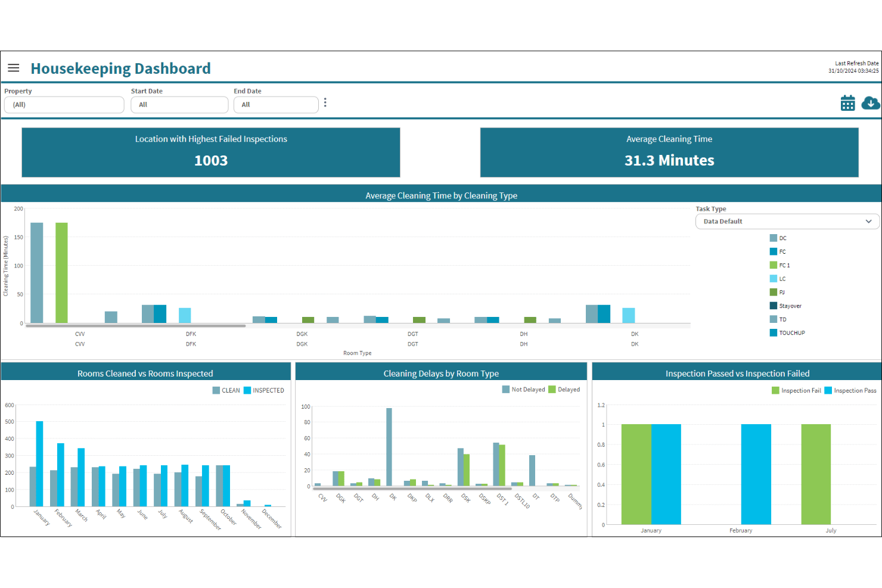Click the Room Type axis title
Viewport: 882px width, 588px height.
pos(358,353)
